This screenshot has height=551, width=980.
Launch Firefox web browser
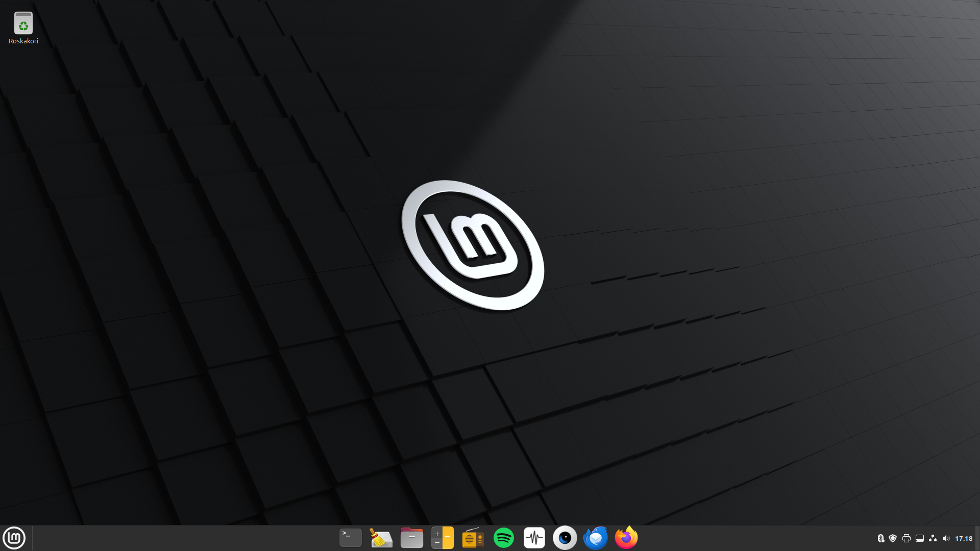626,538
